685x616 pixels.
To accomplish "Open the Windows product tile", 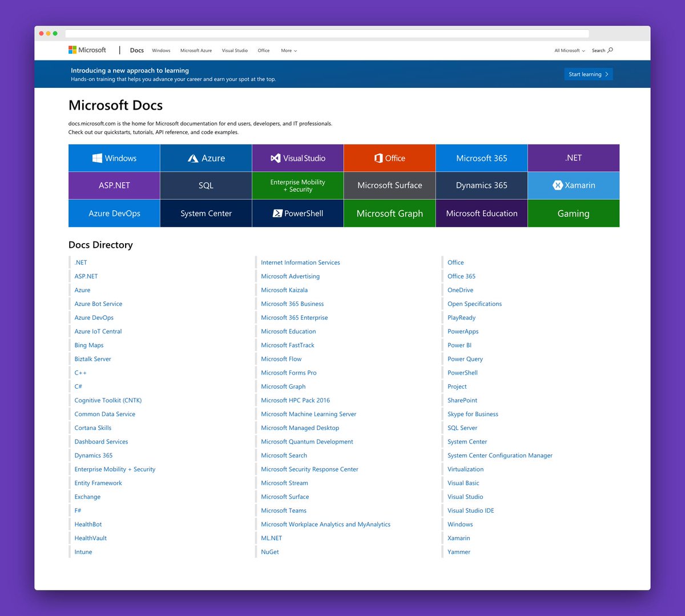I will click(114, 158).
